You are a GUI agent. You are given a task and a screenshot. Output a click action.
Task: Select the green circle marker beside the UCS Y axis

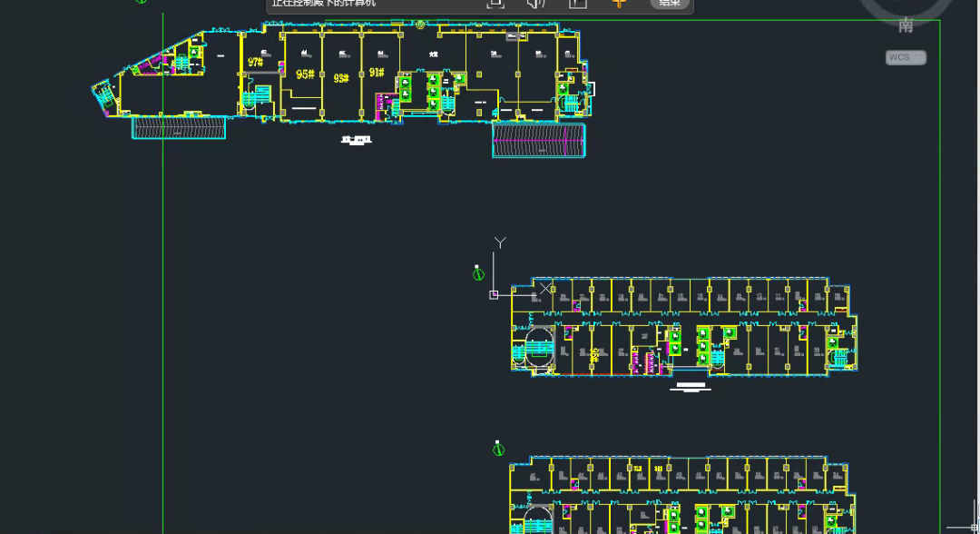point(478,274)
